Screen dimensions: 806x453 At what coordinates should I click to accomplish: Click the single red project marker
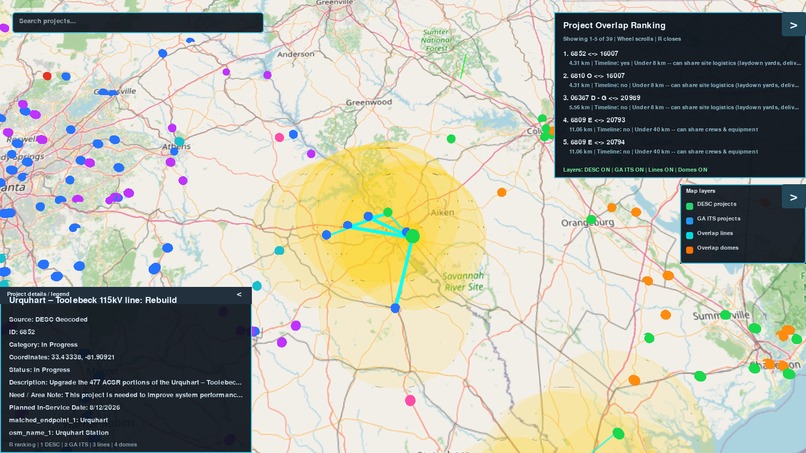tap(47, 76)
